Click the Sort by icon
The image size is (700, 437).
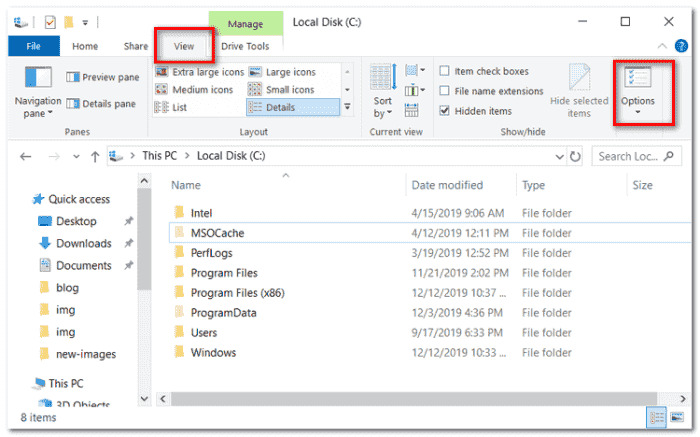pyautogui.click(x=382, y=78)
